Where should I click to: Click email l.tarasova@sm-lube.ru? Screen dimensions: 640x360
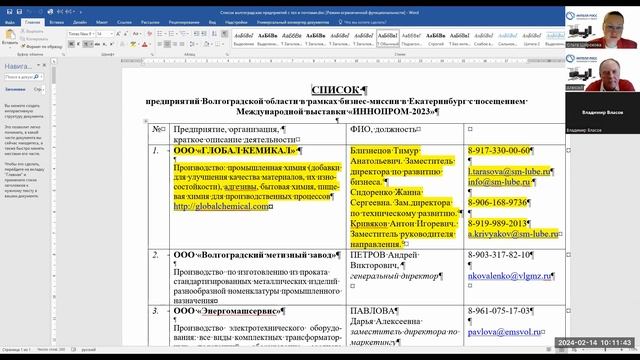click(509, 171)
